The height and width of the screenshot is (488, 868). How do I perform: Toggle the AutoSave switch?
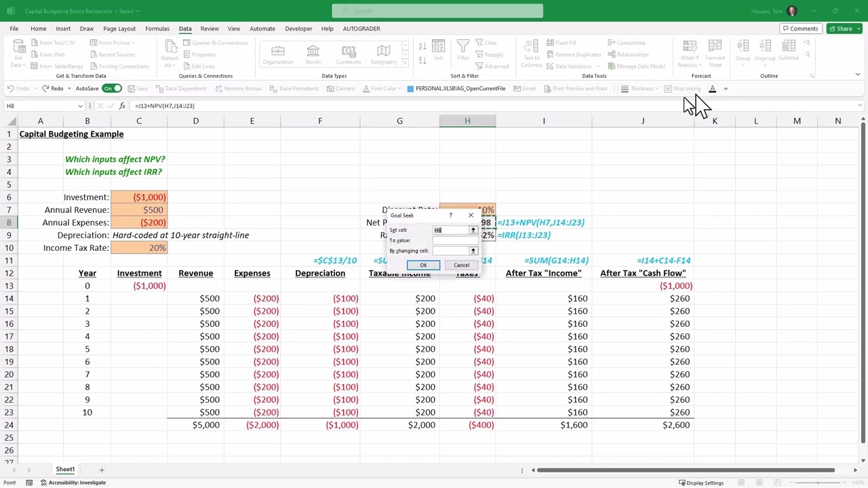click(113, 89)
